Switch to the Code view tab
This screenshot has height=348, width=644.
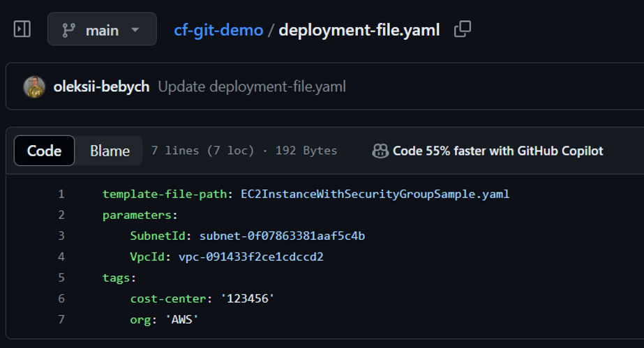click(x=45, y=151)
